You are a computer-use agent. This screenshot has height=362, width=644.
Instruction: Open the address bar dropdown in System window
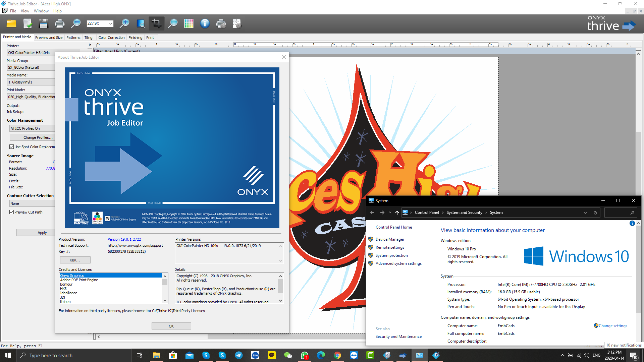click(x=585, y=212)
